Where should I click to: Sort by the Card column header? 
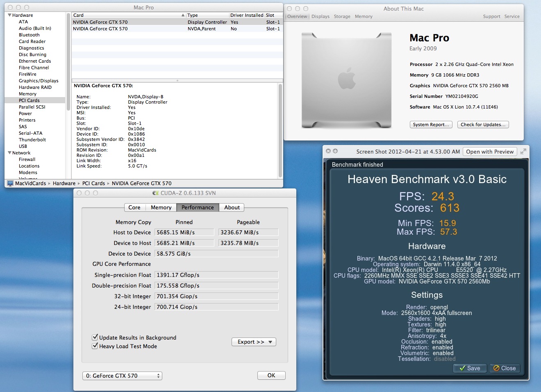[129, 15]
